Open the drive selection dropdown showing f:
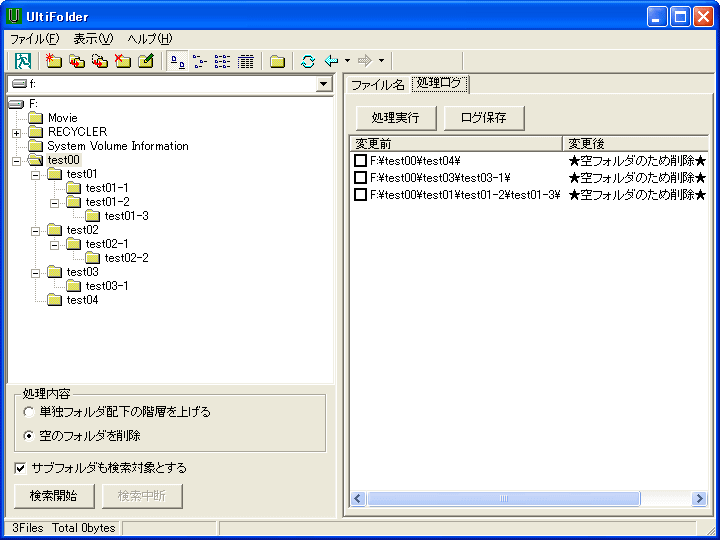 pos(323,85)
